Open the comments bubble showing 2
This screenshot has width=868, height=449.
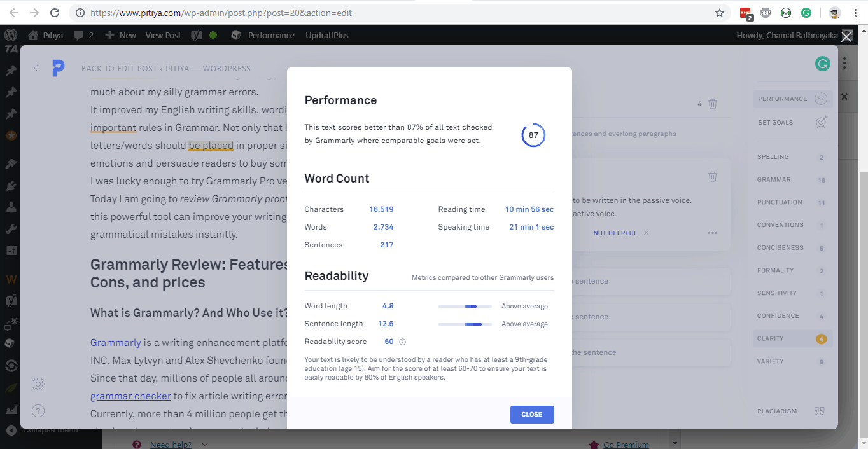click(83, 35)
